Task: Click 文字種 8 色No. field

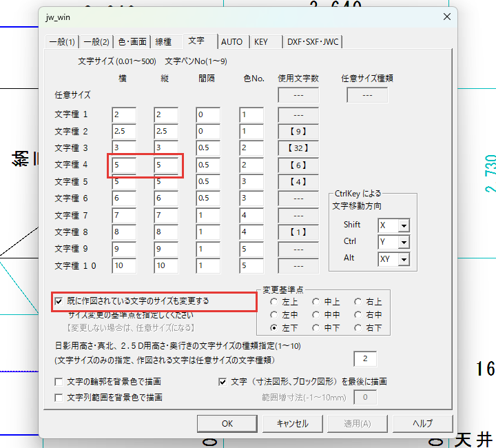Action: (251, 232)
